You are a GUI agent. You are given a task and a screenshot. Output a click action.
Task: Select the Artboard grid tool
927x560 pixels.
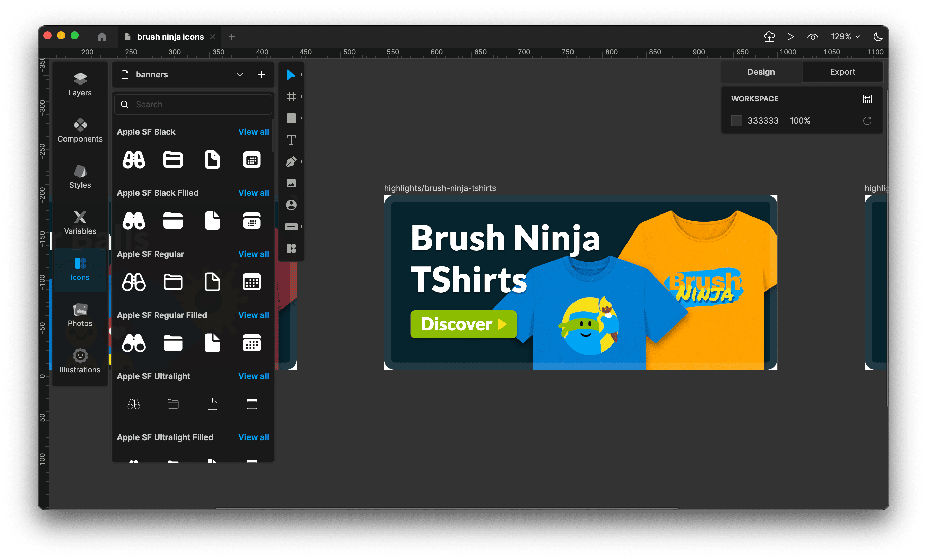tap(291, 97)
